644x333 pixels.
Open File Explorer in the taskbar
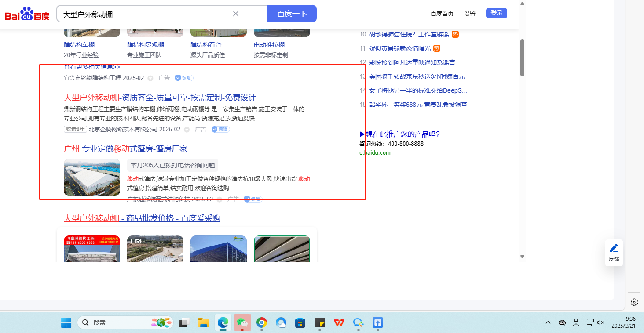point(203,322)
